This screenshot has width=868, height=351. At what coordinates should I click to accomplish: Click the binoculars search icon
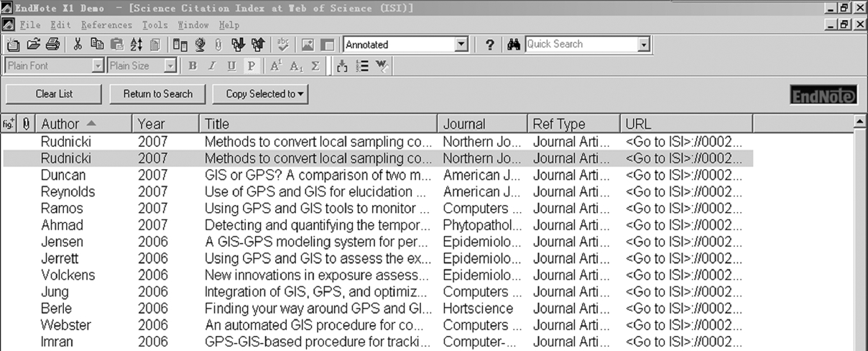click(x=514, y=45)
